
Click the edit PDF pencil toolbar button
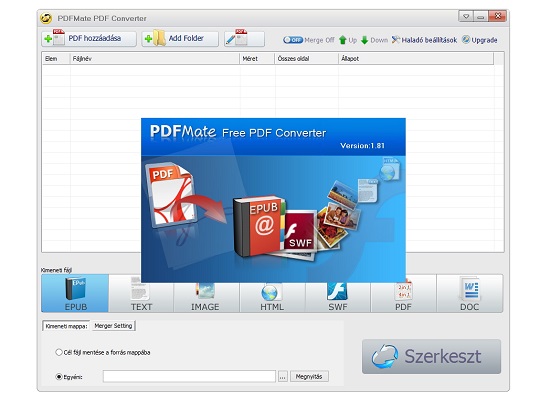click(x=244, y=39)
